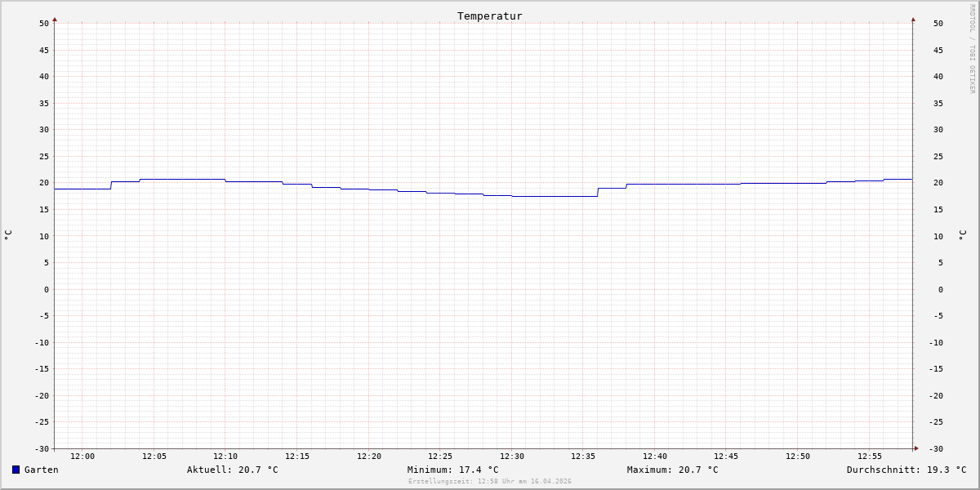Screen dimensions: 980x490
Task: Click the right axis label 50
Action: (x=938, y=24)
